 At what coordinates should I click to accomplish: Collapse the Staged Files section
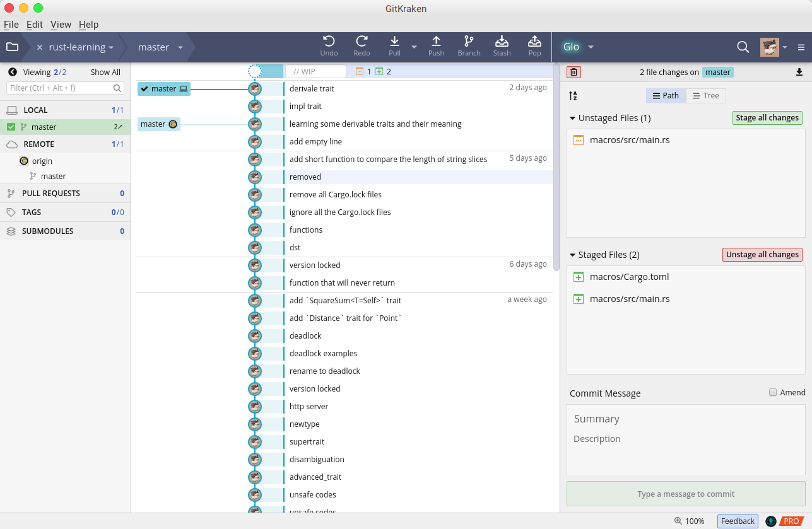(572, 255)
